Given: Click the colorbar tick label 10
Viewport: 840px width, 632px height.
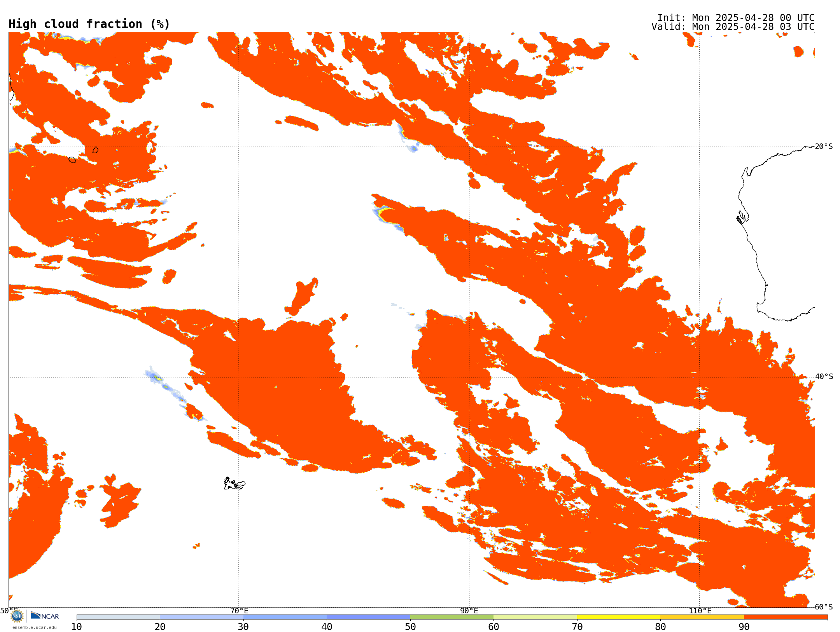Looking at the screenshot, I should pos(77,627).
